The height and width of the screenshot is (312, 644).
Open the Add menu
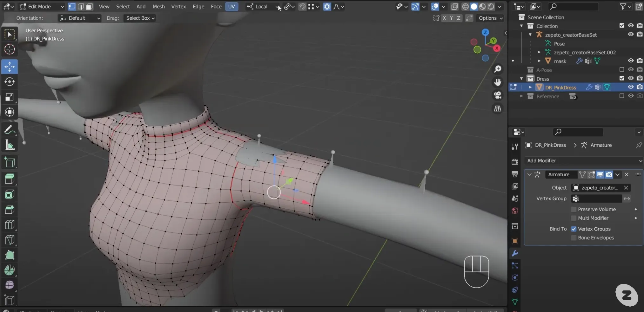141,6
